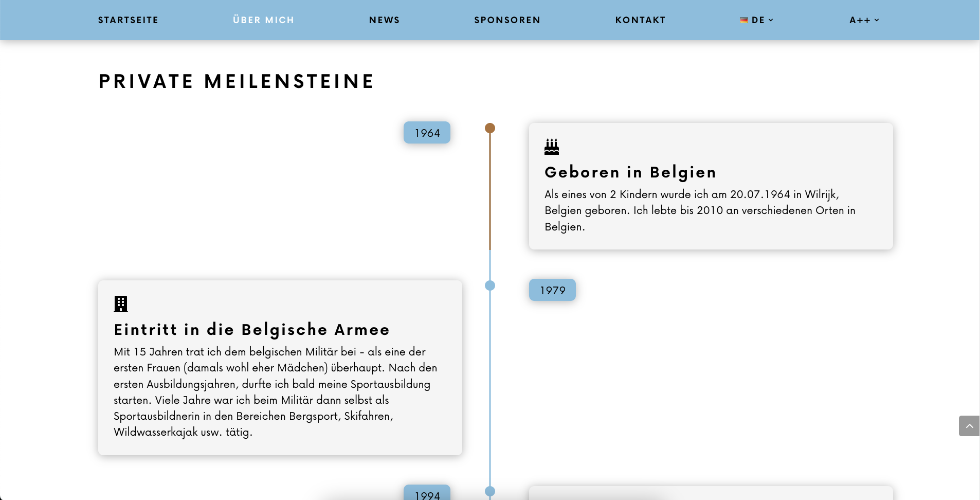The height and width of the screenshot is (500, 980).
Task: Click the Private Meilensteine section title
Action: 237,81
